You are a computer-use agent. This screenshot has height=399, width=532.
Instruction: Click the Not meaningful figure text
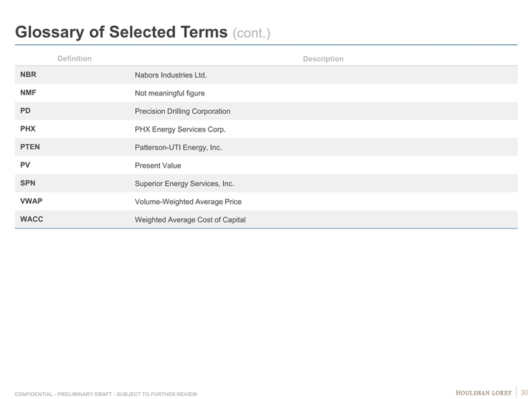point(169,93)
